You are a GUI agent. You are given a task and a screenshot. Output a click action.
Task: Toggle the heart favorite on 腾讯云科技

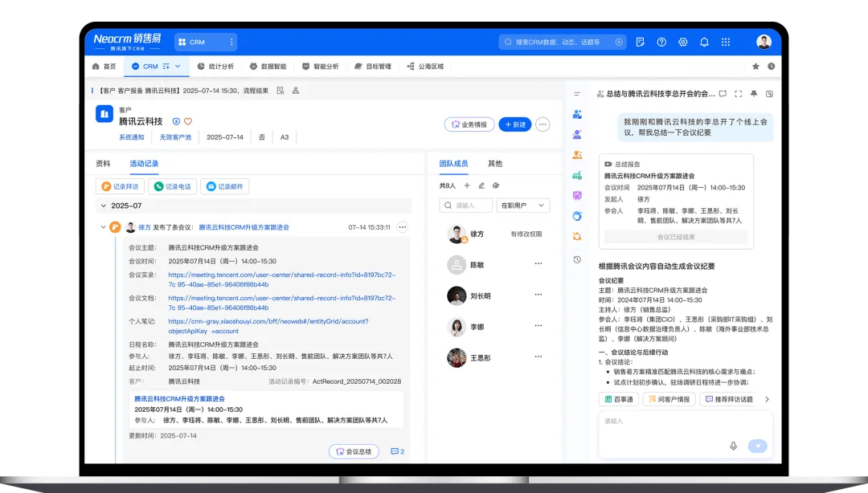188,122
